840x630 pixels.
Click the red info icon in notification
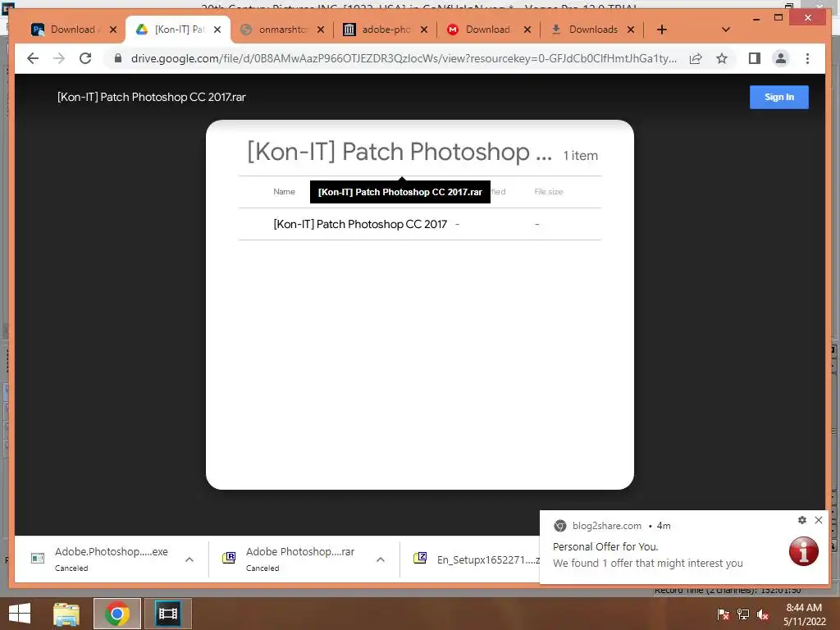pos(804,550)
